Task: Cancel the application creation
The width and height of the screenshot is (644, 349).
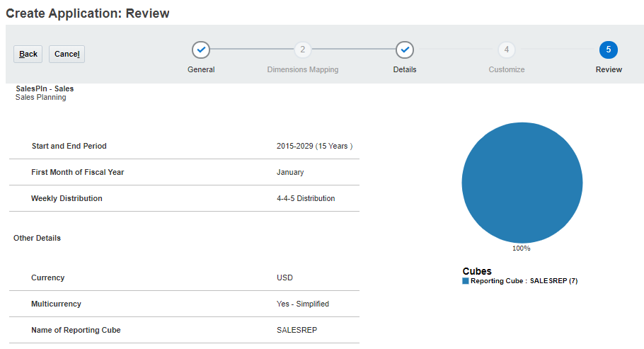Action: coord(67,54)
